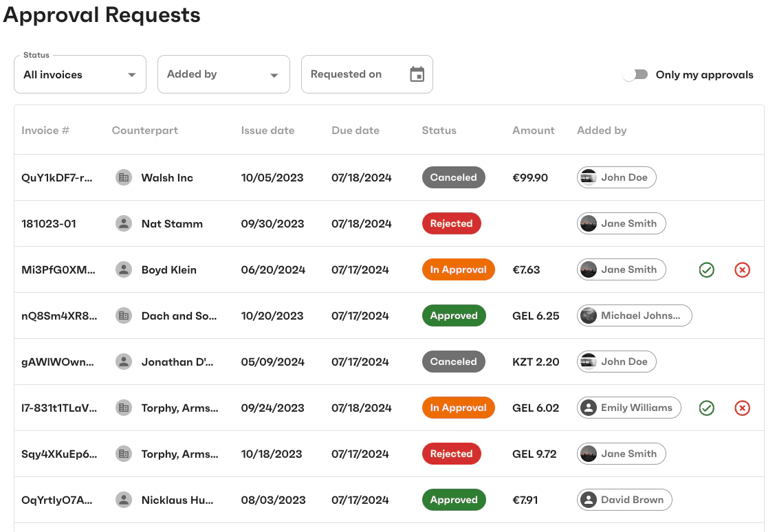The image size is (777, 532).
Task: Open the Requested on calendar picker
Action: (x=417, y=74)
